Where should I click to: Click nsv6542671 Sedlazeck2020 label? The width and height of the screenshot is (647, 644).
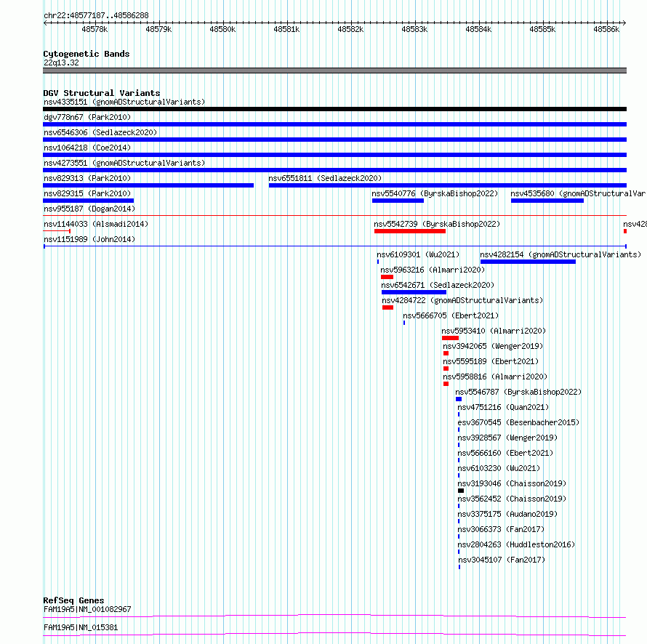(x=438, y=285)
